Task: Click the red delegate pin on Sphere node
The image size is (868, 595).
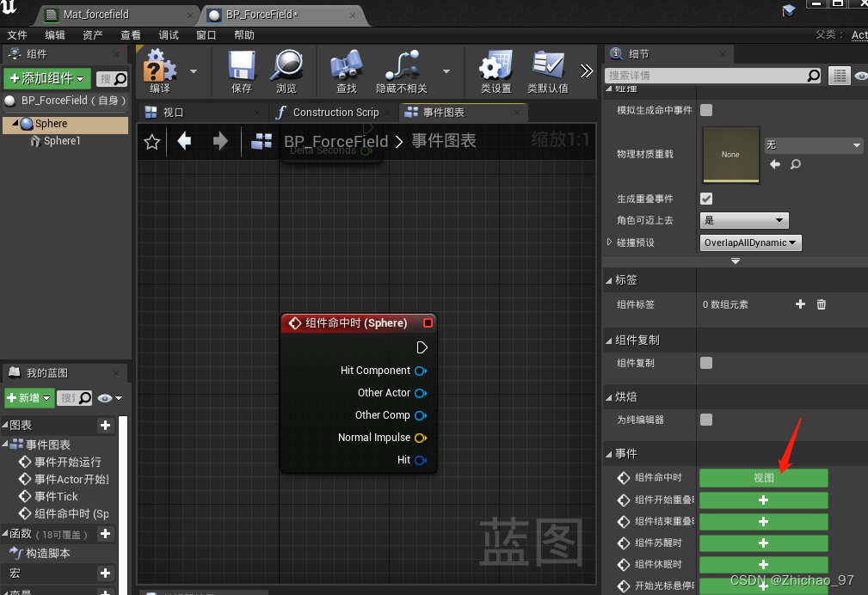Action: click(428, 322)
